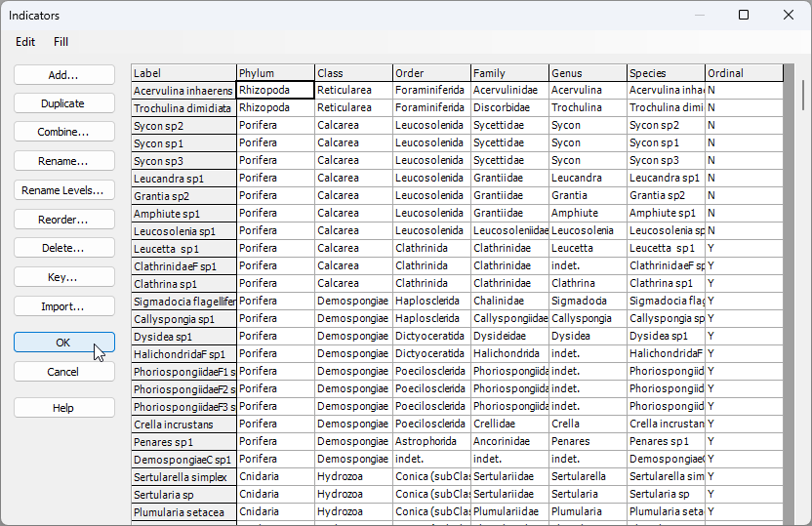Select the Phylum column header
The height and width of the screenshot is (526, 812).
pyautogui.click(x=275, y=73)
